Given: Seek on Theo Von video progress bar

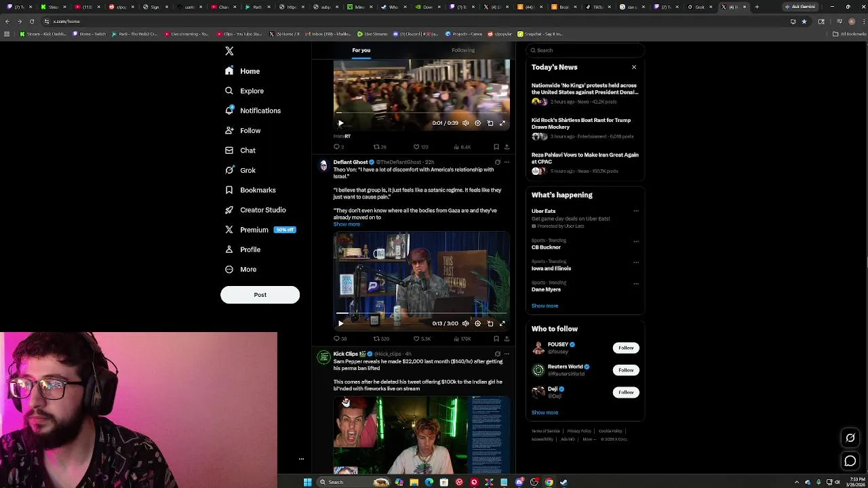Looking at the screenshot, I should click(x=421, y=314).
